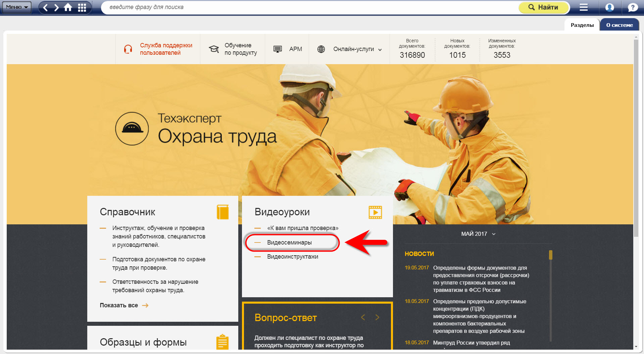
Task: Click the Справочник book icon
Action: click(x=222, y=212)
